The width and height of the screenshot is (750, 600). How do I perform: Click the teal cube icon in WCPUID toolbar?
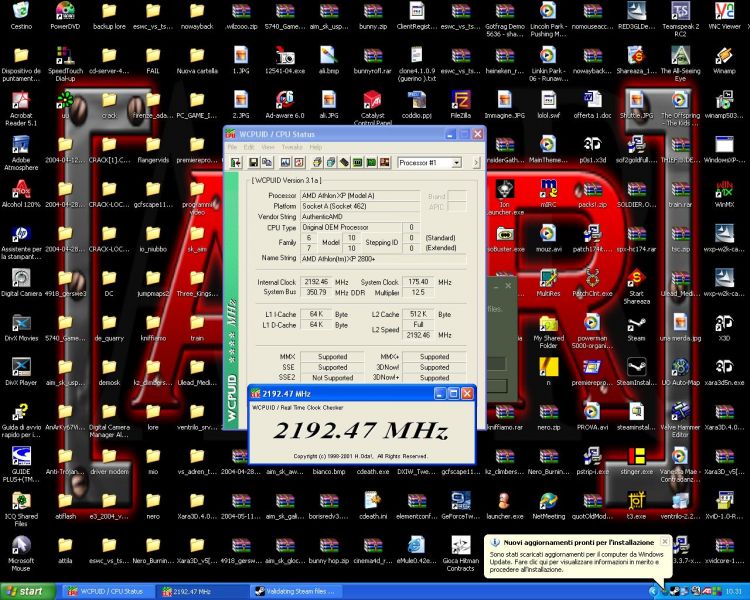point(331,163)
